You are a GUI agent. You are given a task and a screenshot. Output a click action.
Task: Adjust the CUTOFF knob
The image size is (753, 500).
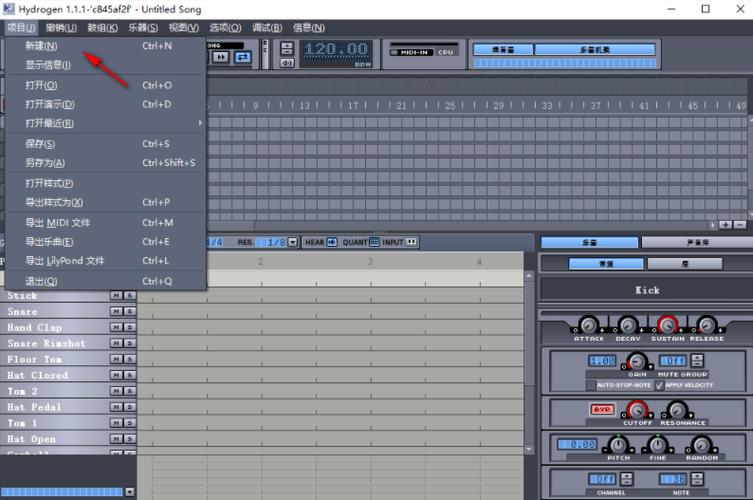[637, 410]
